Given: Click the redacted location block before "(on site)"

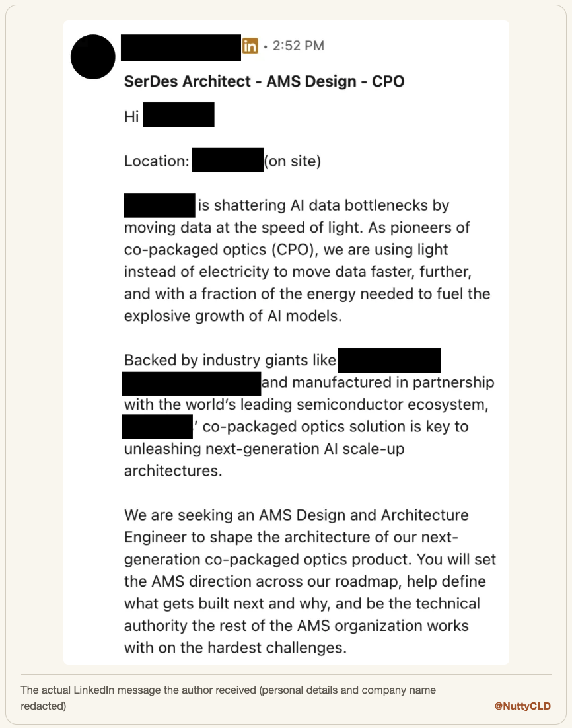Looking at the screenshot, I should click(227, 160).
